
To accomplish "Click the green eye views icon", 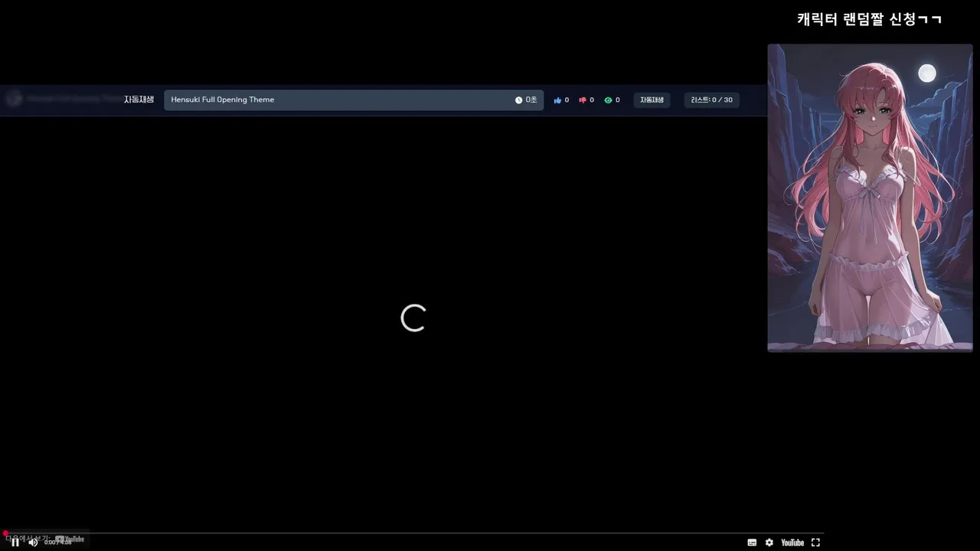I will 608,100.
